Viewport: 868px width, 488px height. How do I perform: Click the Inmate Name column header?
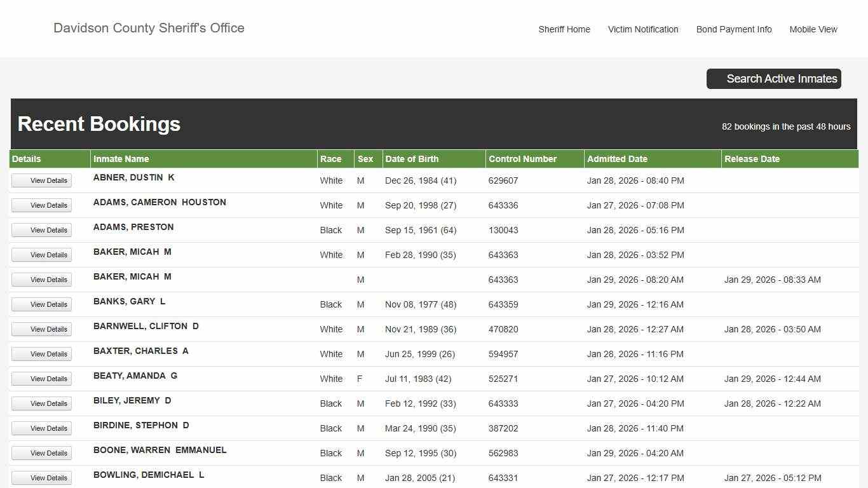121,159
